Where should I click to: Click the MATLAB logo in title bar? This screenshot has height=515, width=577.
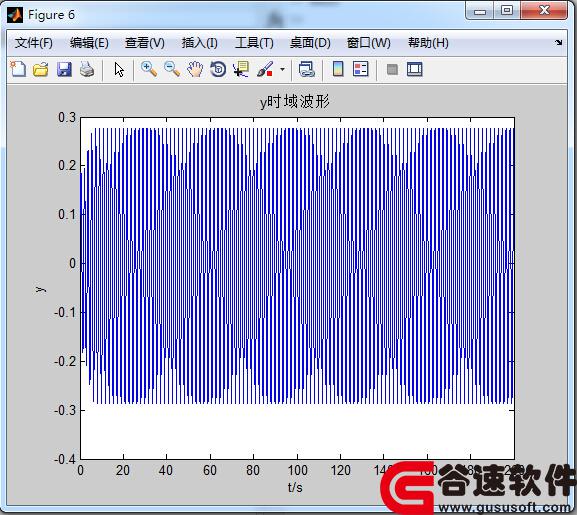click(15, 15)
